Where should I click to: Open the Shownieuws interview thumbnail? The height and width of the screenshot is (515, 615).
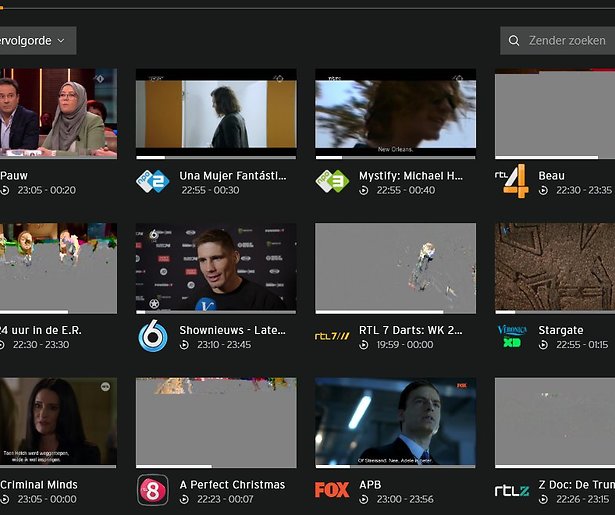[x=216, y=268]
